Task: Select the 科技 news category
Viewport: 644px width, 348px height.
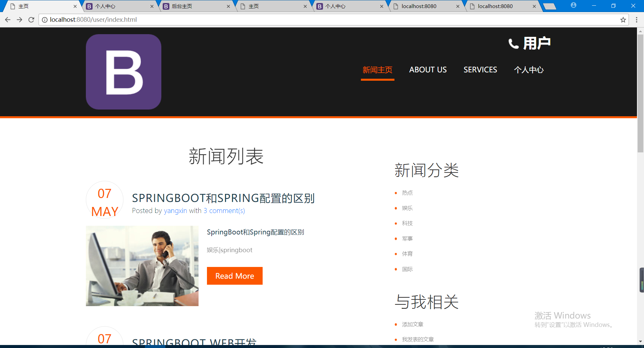Action: (407, 223)
